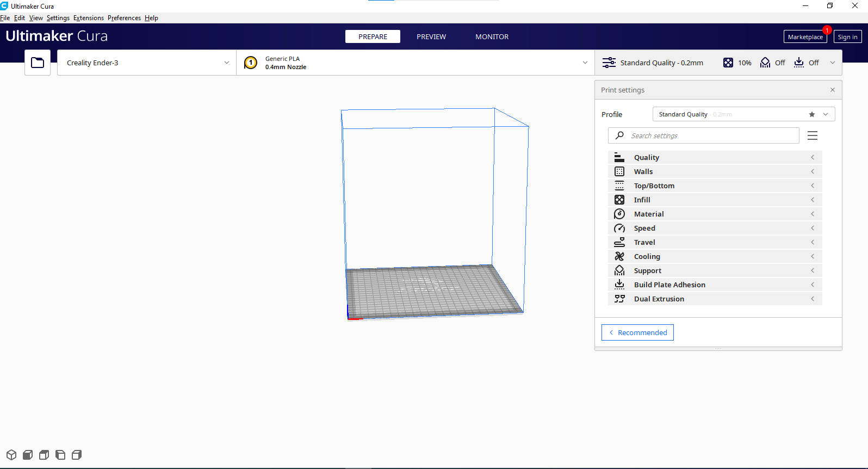Image resolution: width=868 pixels, height=469 pixels.
Task: Click the Support category icon
Action: [619, 270]
